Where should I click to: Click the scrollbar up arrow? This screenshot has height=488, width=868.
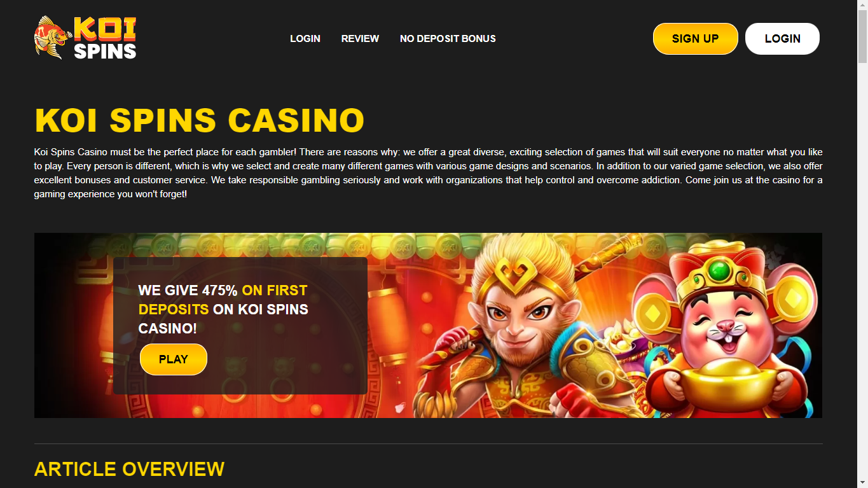[862, 5]
